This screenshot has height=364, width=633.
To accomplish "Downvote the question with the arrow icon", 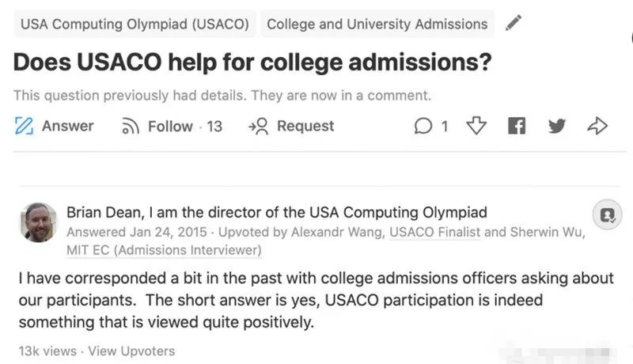I will (x=476, y=126).
